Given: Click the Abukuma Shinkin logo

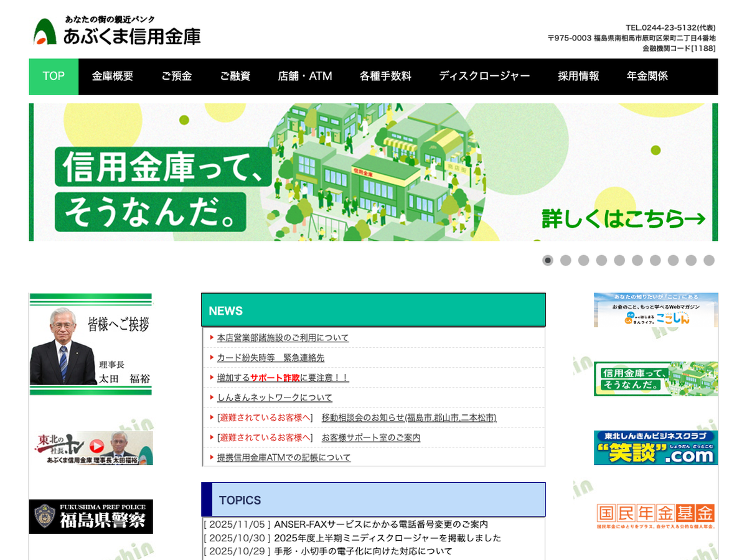Looking at the screenshot, I should (117, 31).
